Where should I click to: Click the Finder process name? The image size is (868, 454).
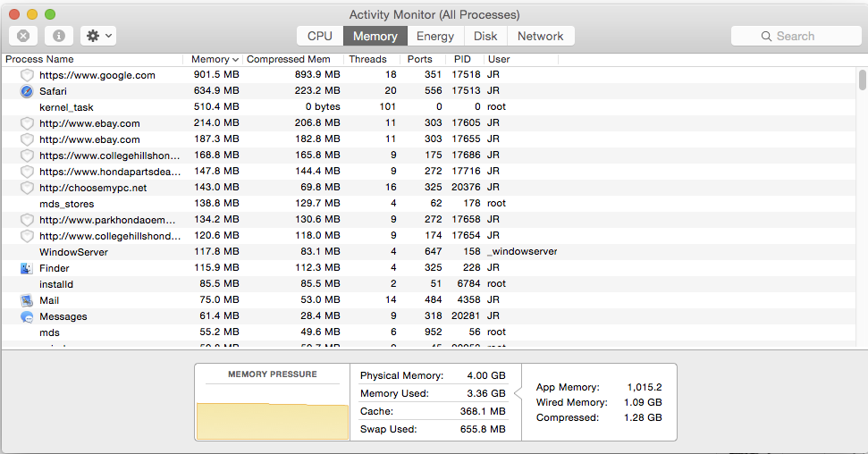[x=55, y=268]
